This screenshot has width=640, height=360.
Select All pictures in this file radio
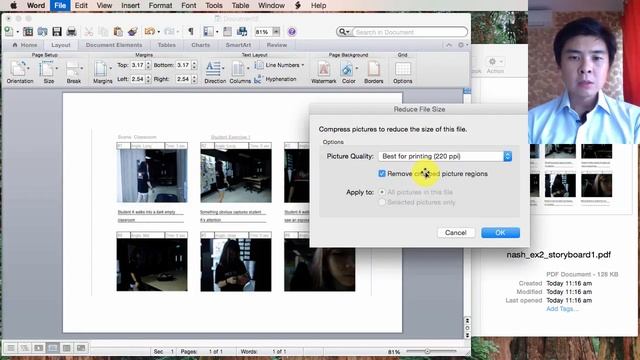pyautogui.click(x=382, y=192)
